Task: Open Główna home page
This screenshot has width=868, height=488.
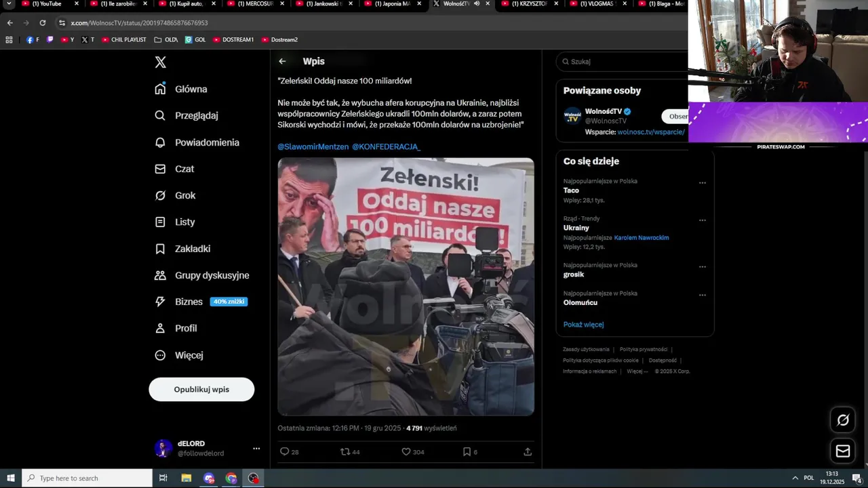Action: point(180,89)
